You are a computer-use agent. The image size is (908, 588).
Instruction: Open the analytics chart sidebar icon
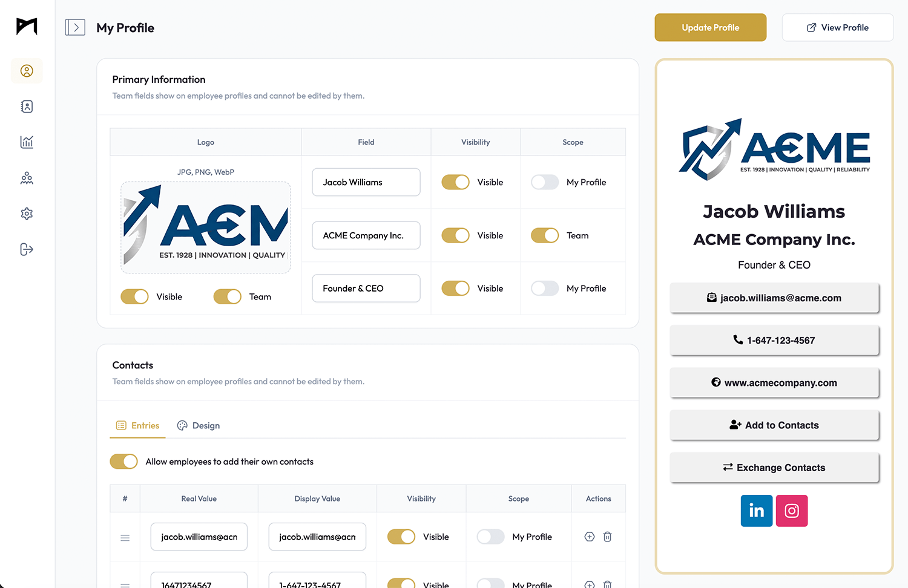coord(27,142)
